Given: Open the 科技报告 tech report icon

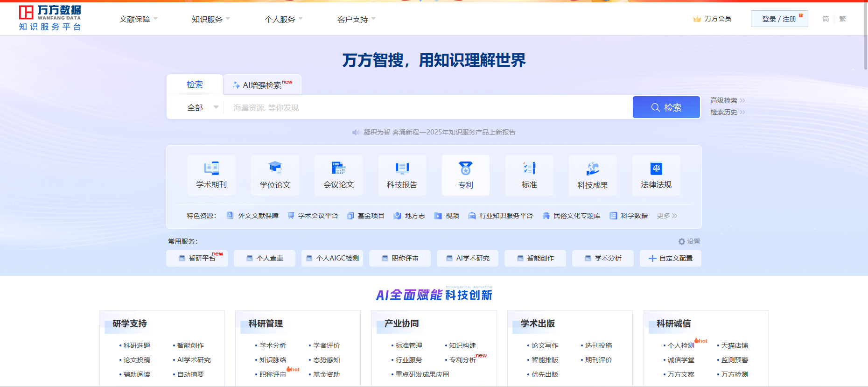Looking at the screenshot, I should coord(402,168).
